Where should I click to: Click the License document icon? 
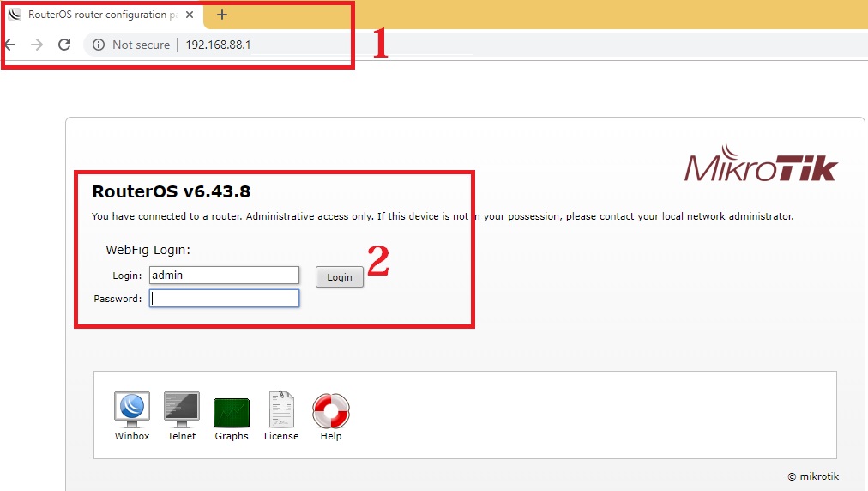[x=281, y=409]
